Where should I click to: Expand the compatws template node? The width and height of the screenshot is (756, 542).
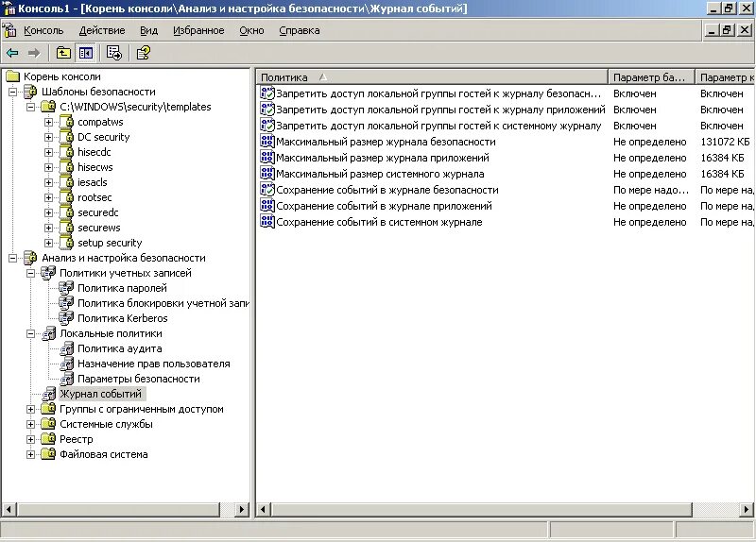point(49,122)
